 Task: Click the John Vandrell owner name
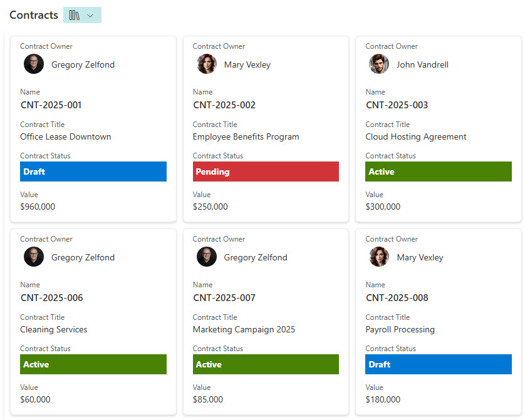click(422, 64)
